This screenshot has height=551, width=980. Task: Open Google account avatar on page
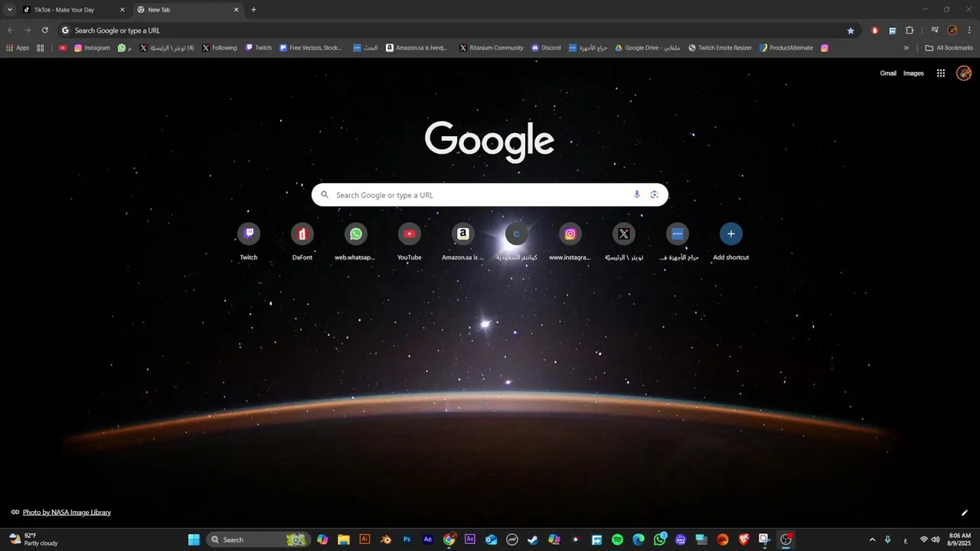tap(964, 73)
